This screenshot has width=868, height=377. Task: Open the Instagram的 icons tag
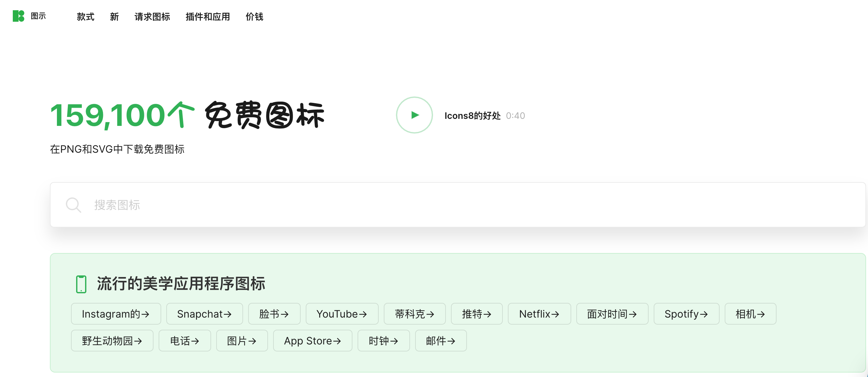coord(115,314)
